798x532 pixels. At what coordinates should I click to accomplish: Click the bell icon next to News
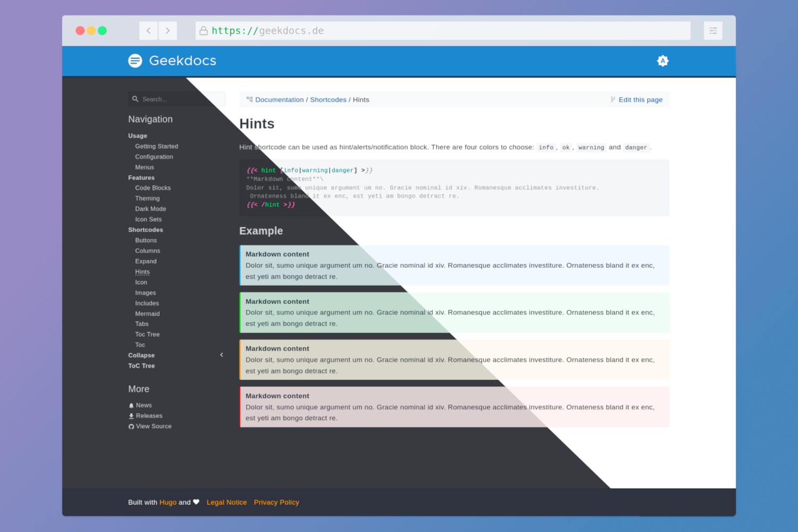point(131,405)
